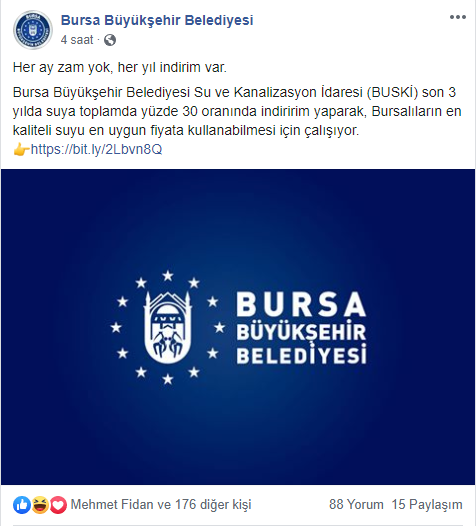The height and width of the screenshot is (526, 476).
Task: Open the Bursa Büyükşehir Belediyesi page name link
Action: [x=157, y=20]
